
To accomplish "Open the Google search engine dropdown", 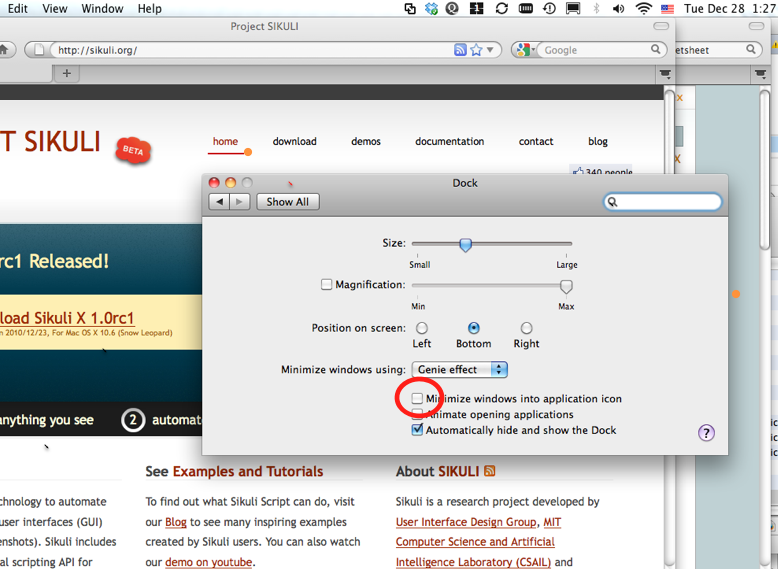I will click(x=527, y=50).
